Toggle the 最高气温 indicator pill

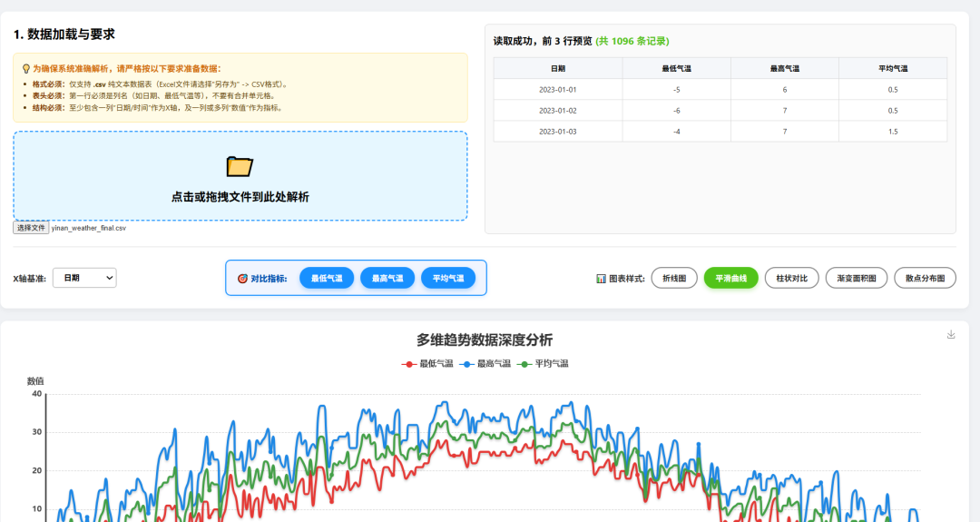387,278
